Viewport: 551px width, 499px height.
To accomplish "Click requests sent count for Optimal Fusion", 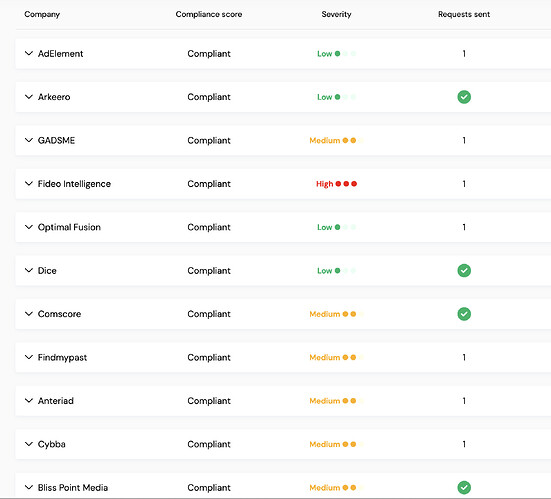I will click(x=464, y=227).
